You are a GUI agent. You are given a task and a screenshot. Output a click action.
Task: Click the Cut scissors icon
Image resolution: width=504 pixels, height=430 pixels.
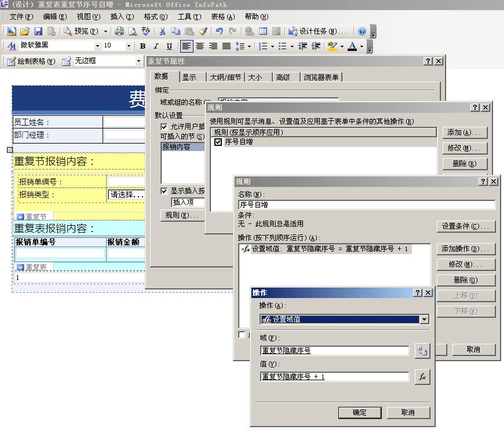click(x=163, y=31)
